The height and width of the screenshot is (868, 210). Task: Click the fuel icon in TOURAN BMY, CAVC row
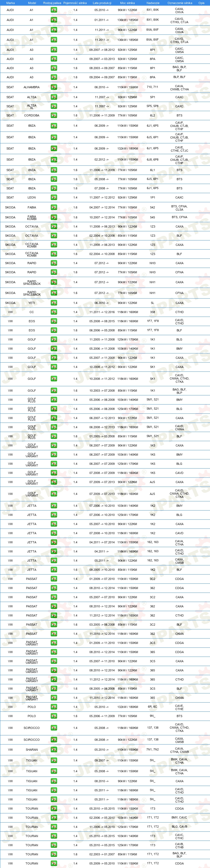pos(54,818)
